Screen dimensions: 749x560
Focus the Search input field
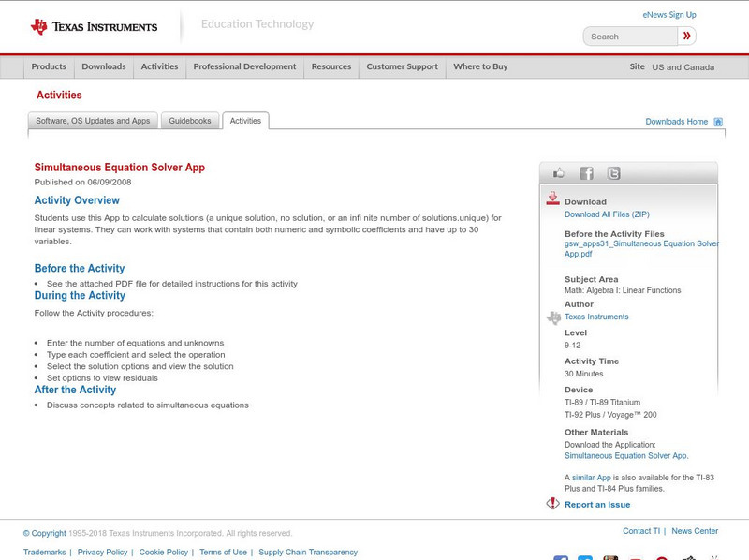pyautogui.click(x=630, y=37)
